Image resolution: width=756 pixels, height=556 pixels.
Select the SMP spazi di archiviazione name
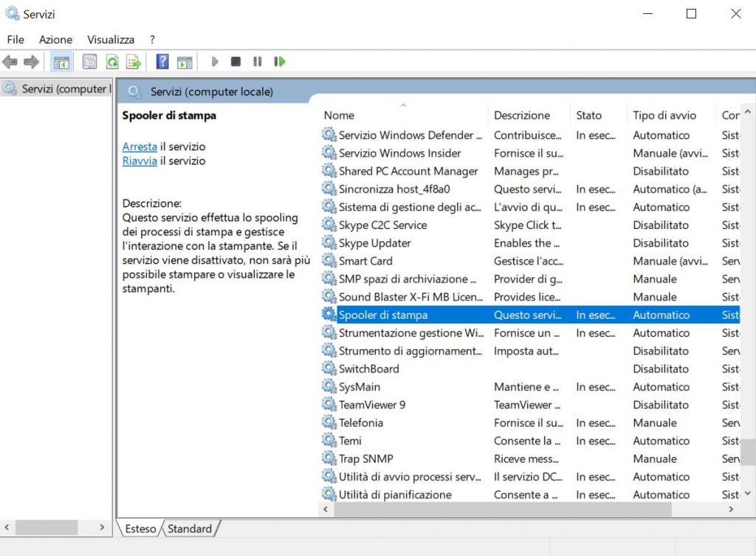pos(408,278)
